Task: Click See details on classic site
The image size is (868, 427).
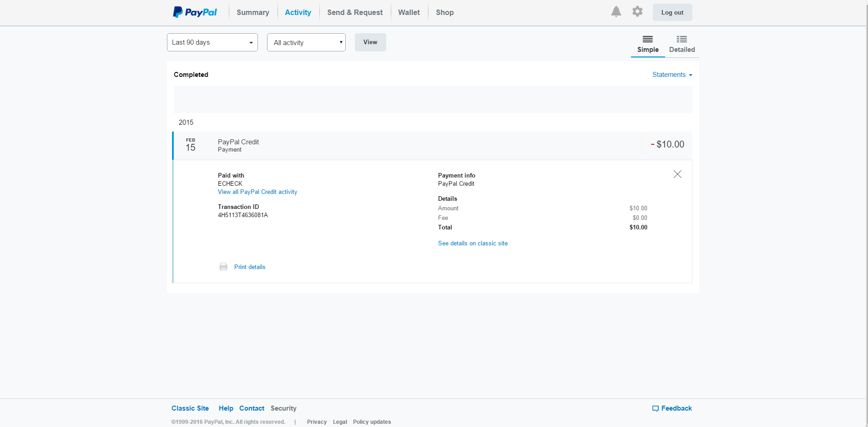Action: coord(473,244)
